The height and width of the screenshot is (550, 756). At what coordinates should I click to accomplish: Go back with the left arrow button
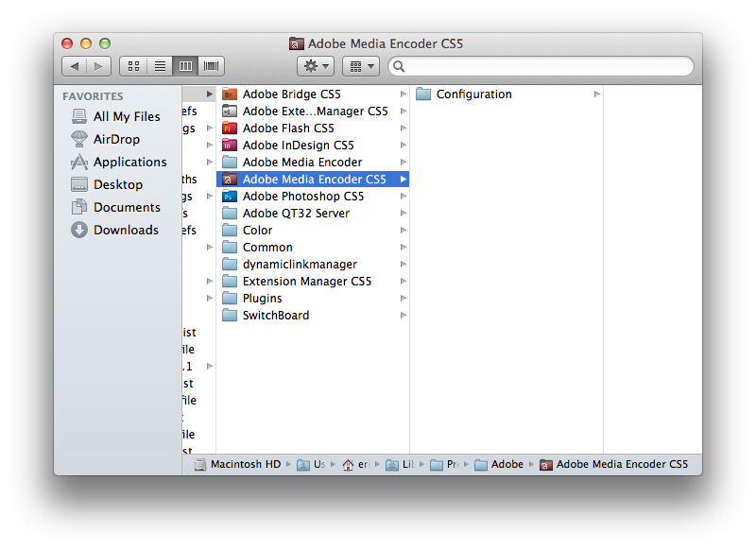(75, 66)
